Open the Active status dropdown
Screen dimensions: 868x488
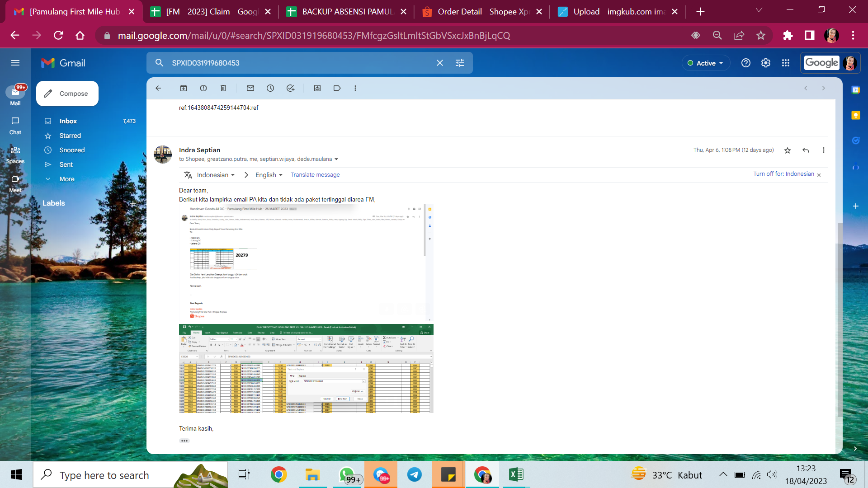click(x=705, y=63)
